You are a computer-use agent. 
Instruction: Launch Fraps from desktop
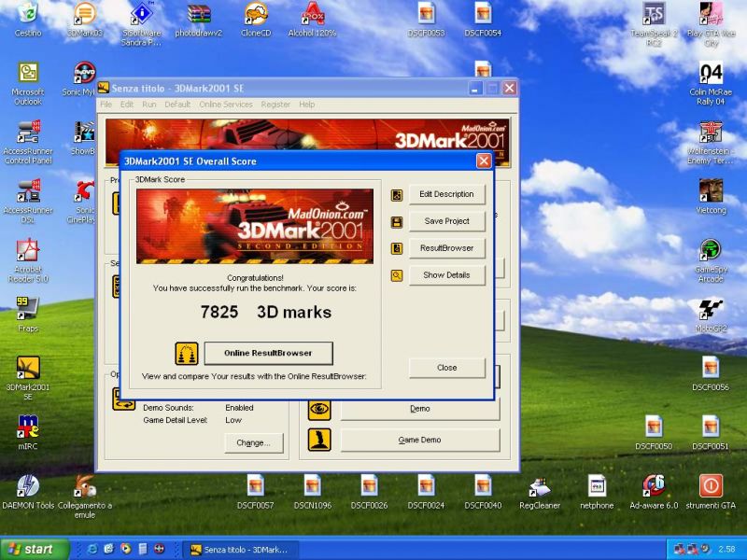tap(28, 315)
